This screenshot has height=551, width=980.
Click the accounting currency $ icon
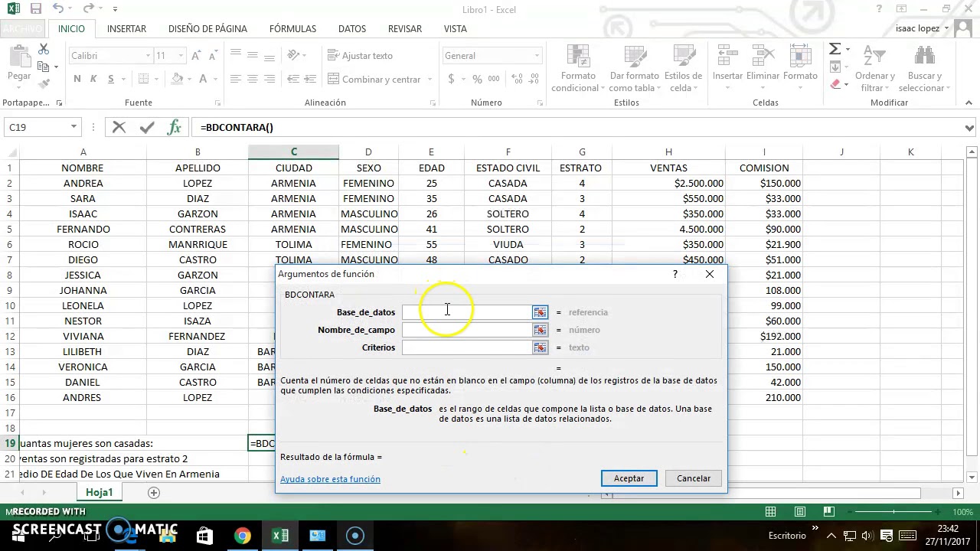451,80
